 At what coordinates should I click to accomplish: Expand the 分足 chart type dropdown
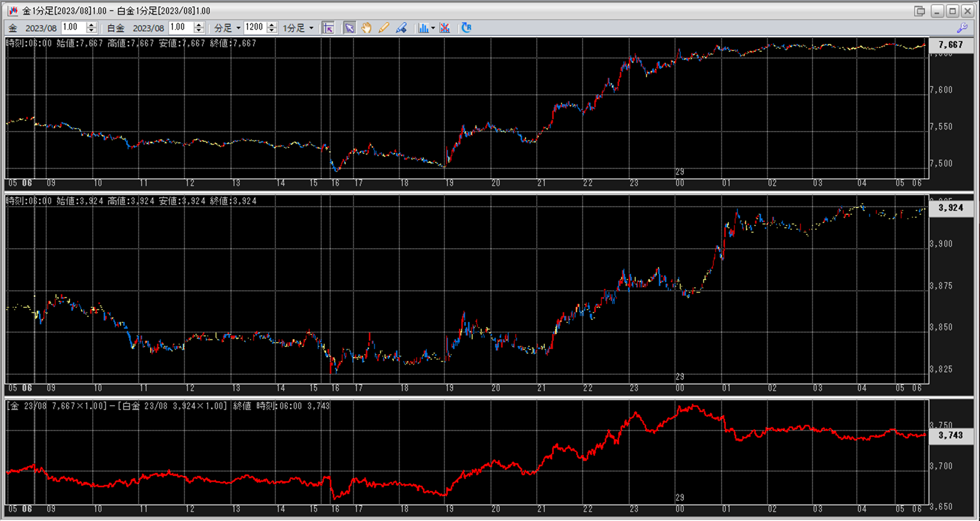coord(238,28)
